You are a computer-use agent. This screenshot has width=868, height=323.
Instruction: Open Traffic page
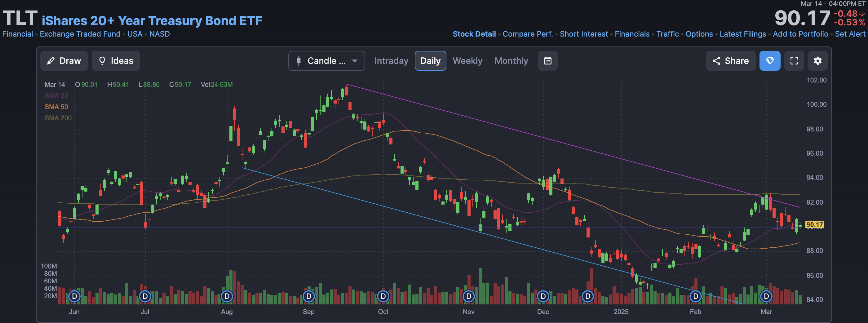pyautogui.click(x=667, y=34)
